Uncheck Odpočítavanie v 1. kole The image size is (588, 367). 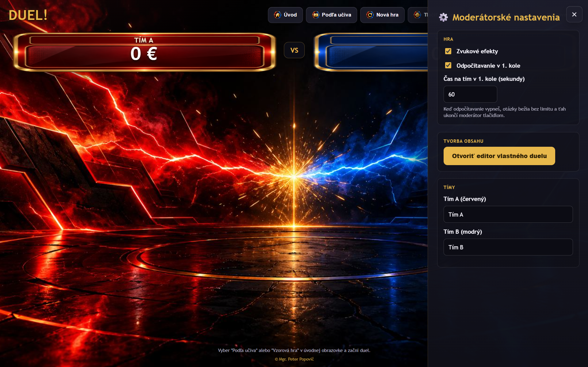point(448,65)
